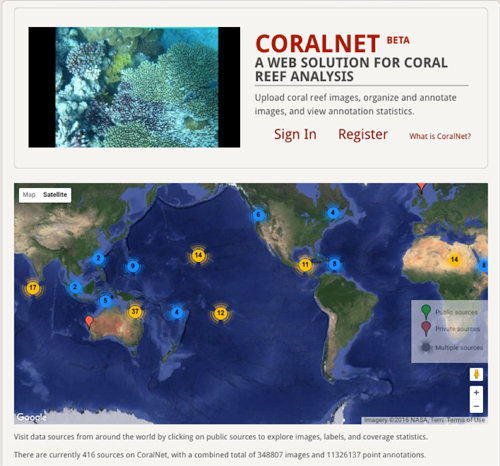The height and width of the screenshot is (466, 500).
Task: Click the yellow cluster marker numbered 37
Action: click(x=135, y=312)
